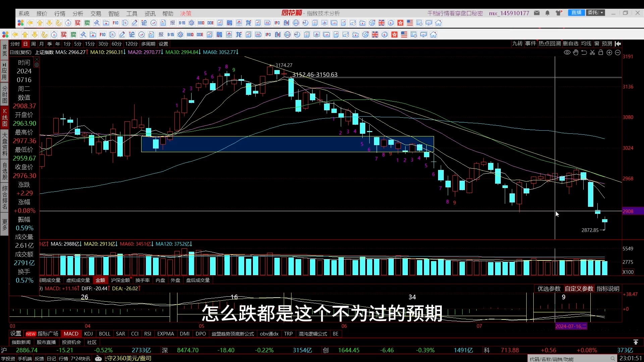Open the 多周期 multi-period option

point(148,44)
